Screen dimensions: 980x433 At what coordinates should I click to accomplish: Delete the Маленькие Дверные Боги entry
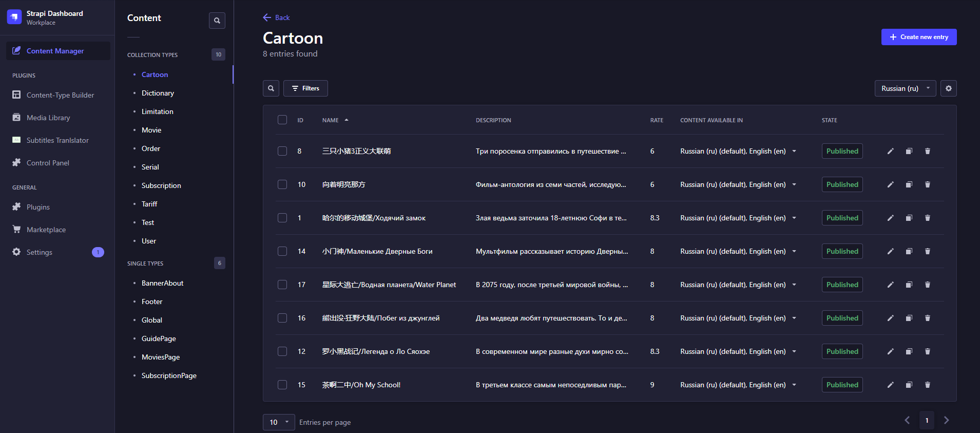pyautogui.click(x=928, y=251)
